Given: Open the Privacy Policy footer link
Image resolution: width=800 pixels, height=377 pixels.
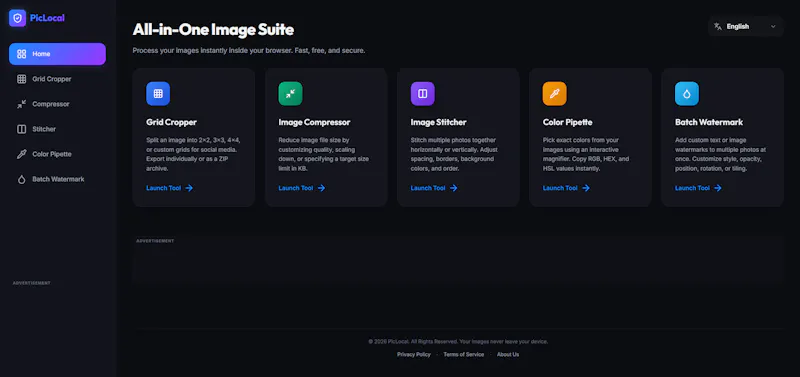Looking at the screenshot, I should [414, 355].
